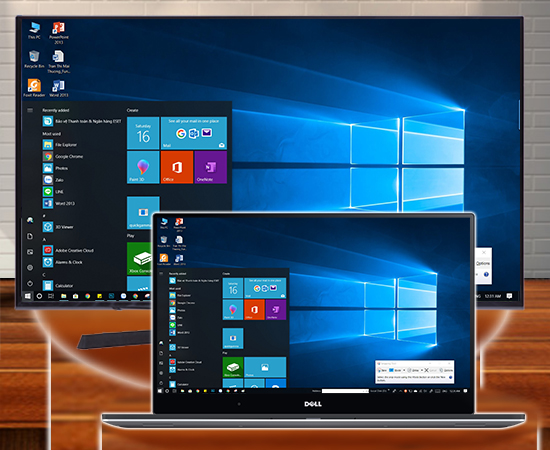Screen dimensions: 550x450
Task: Select Word 2013 shortcut on monitor desktop
Action: [x=59, y=88]
